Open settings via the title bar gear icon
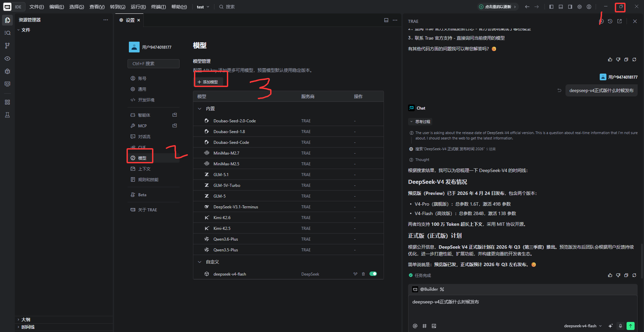 (580, 7)
